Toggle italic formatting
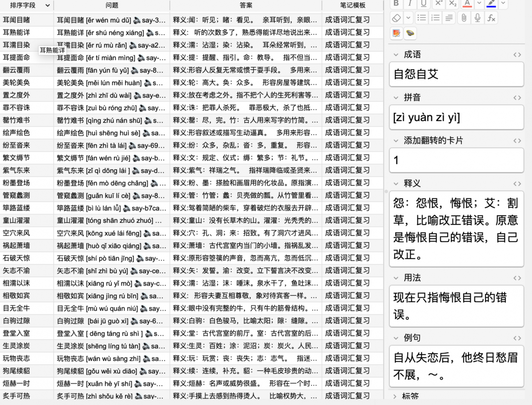The width and height of the screenshot is (532, 405). pyautogui.click(x=410, y=3)
